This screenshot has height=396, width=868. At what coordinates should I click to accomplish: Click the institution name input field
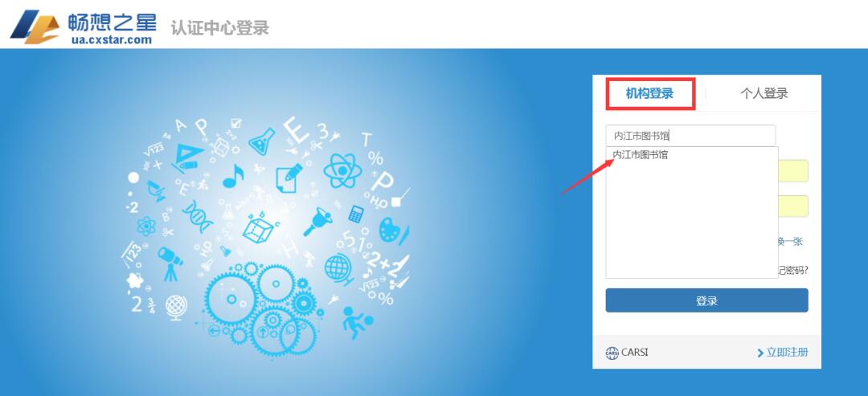(x=690, y=136)
